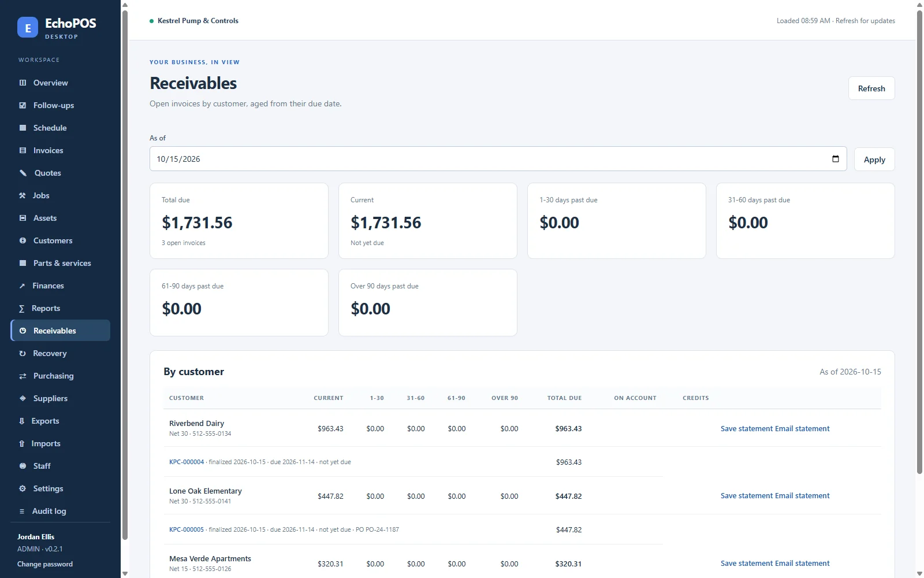This screenshot has height=578, width=924.
Task: Save statement for Lone Oak Elementary
Action: click(747, 495)
